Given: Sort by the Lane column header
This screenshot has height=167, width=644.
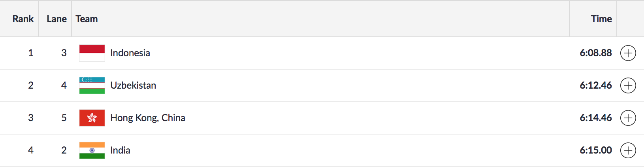Looking at the screenshot, I should coord(56,19).
